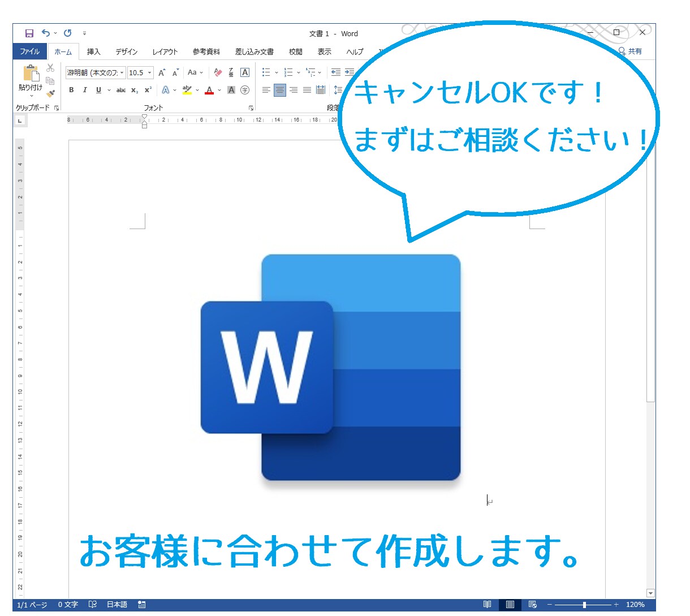Click the ruler tab selector
The image size is (690, 616).
20,120
